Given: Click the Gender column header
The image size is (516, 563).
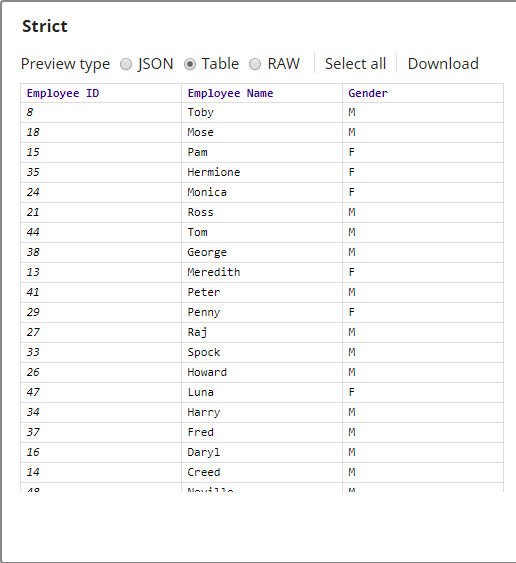Looking at the screenshot, I should coord(423,93).
